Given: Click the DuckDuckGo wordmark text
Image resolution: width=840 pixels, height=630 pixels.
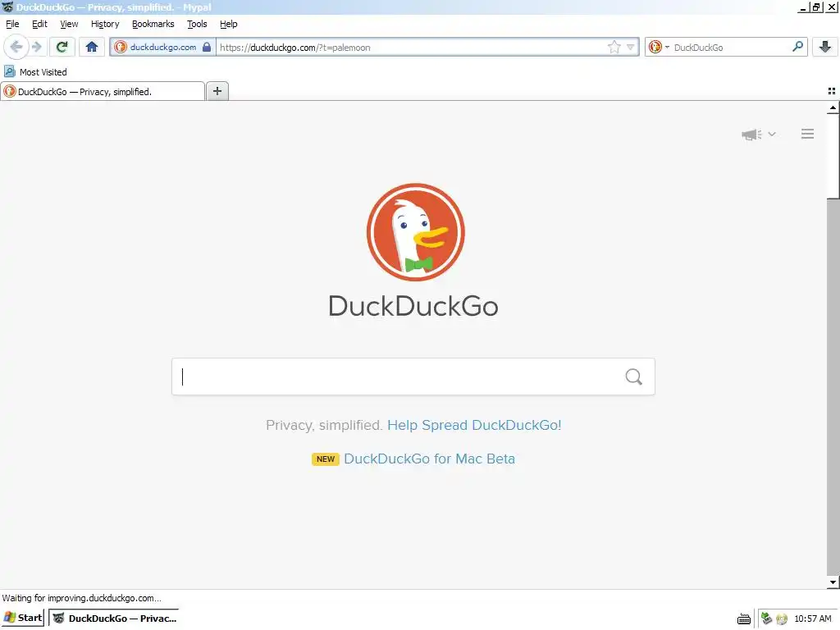Looking at the screenshot, I should pos(413,306).
